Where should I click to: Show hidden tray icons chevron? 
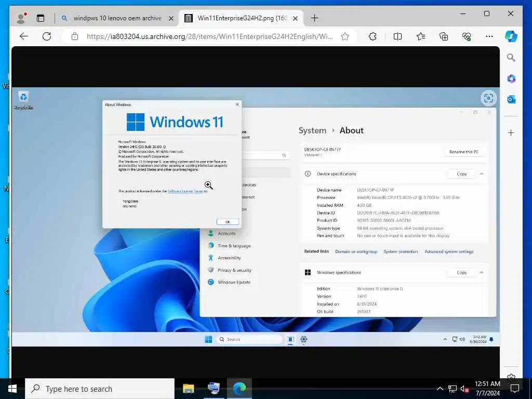pyautogui.click(x=440, y=389)
